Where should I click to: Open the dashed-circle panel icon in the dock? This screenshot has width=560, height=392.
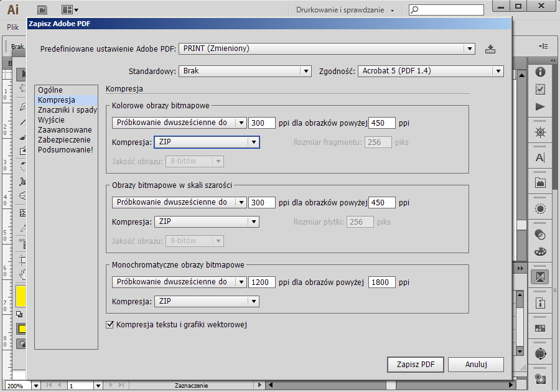540,208
